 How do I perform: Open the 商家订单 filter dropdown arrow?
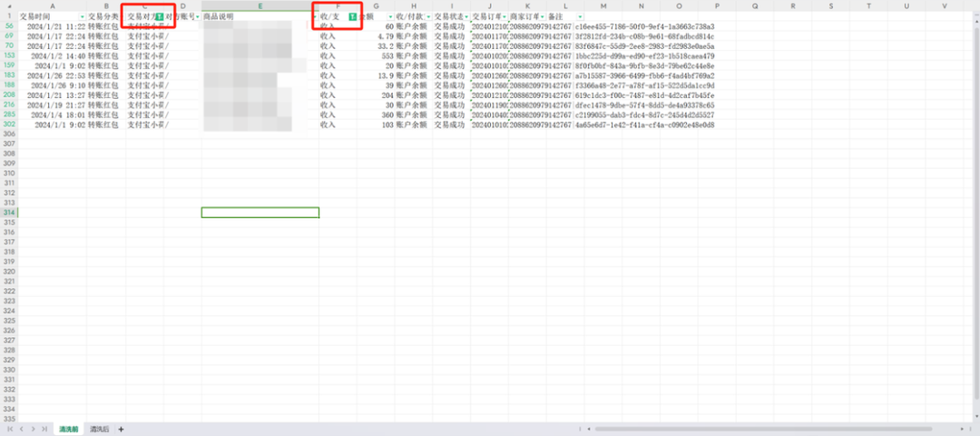coord(542,17)
